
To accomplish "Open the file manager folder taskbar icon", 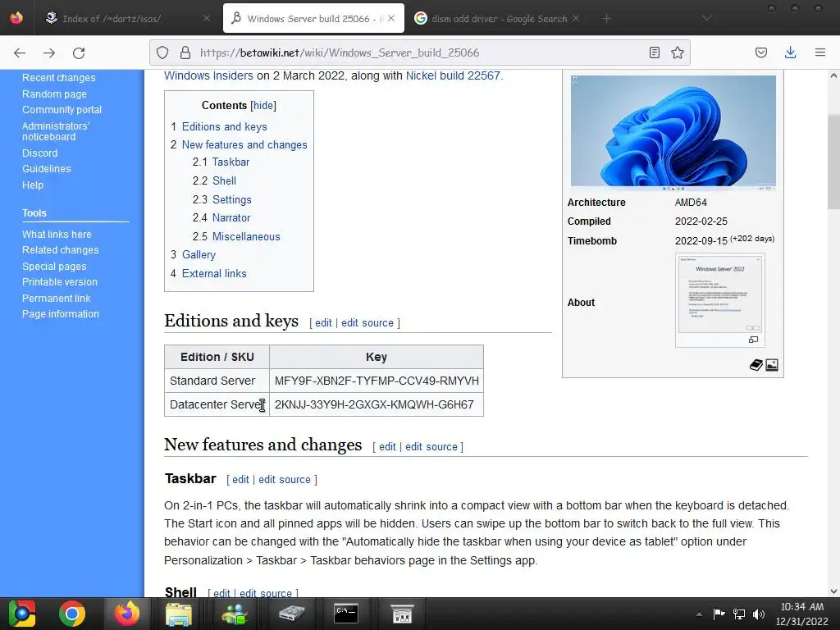I will tap(178, 614).
